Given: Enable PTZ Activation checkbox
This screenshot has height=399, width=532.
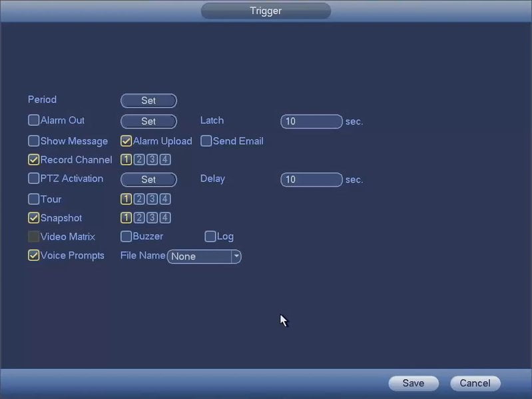Looking at the screenshot, I should pyautogui.click(x=33, y=178).
